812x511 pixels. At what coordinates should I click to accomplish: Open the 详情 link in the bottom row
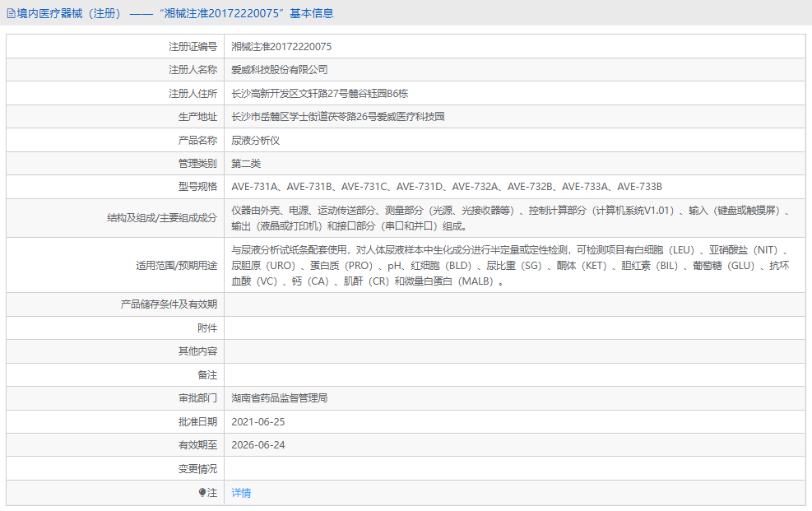tap(239, 492)
